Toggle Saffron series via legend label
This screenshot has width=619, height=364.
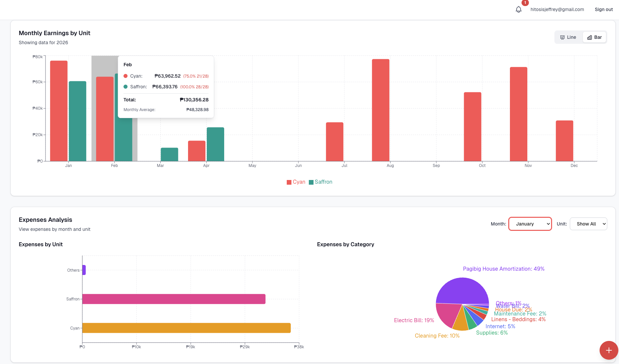(323, 182)
